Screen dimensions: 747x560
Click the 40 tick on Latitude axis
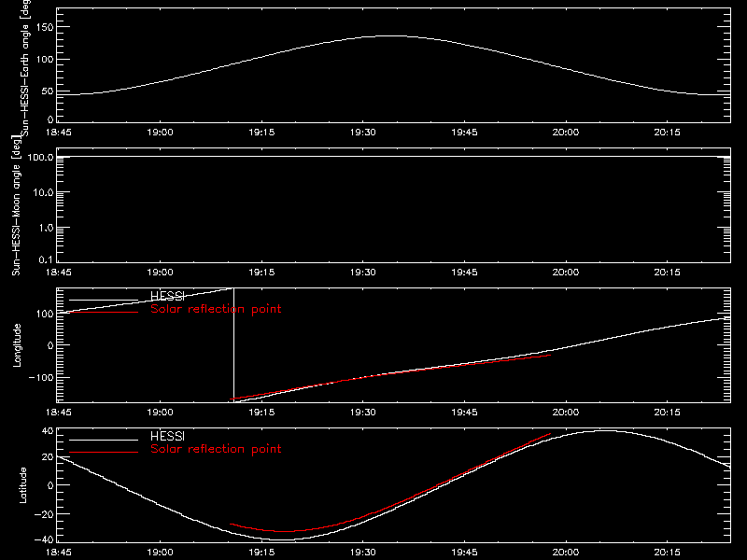pos(48,431)
